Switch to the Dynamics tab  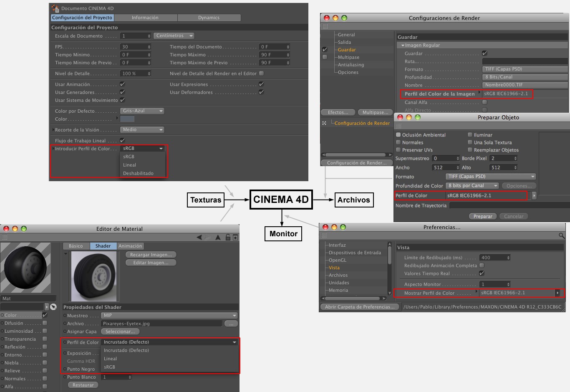pos(209,18)
